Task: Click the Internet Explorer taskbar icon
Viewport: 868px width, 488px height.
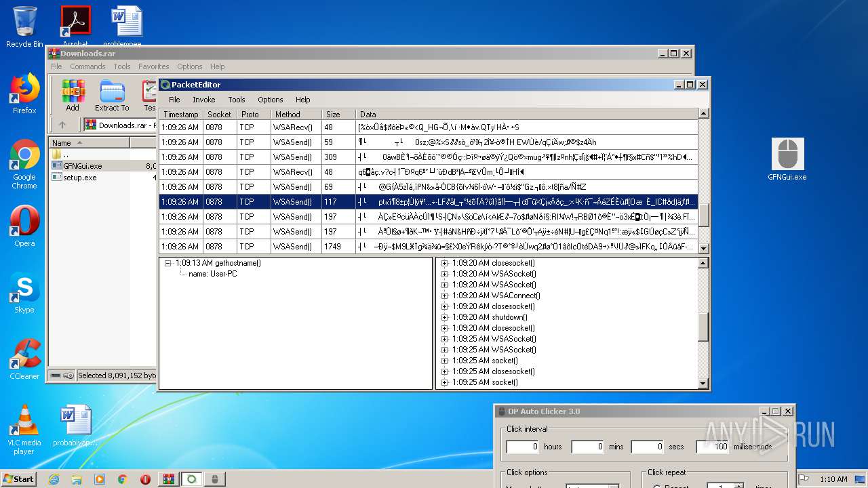Action: click(54, 479)
